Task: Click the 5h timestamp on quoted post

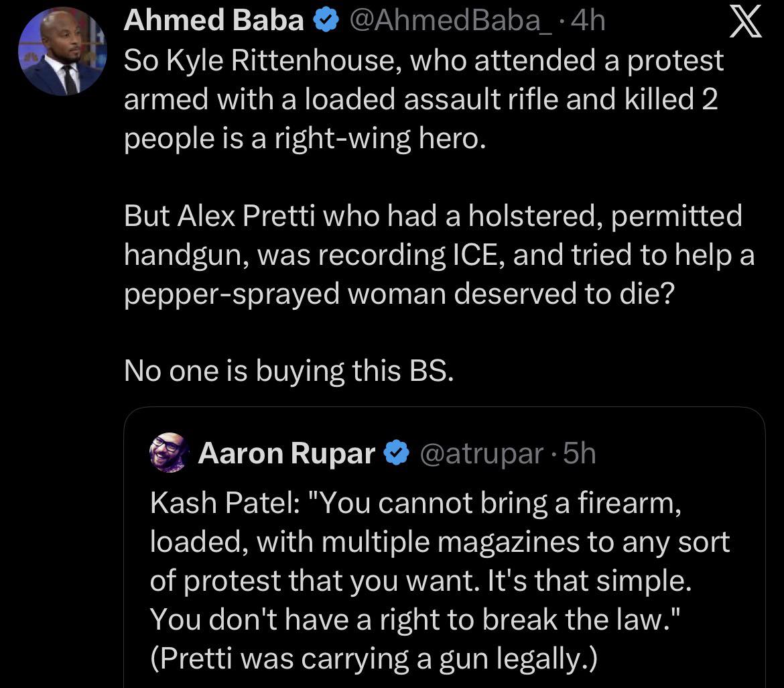Action: click(579, 455)
